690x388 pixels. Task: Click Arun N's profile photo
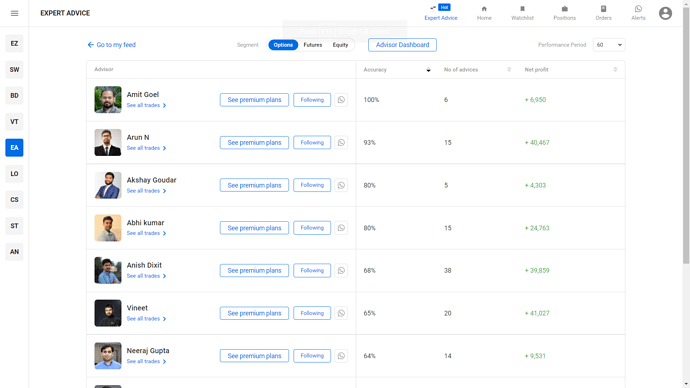[108, 143]
